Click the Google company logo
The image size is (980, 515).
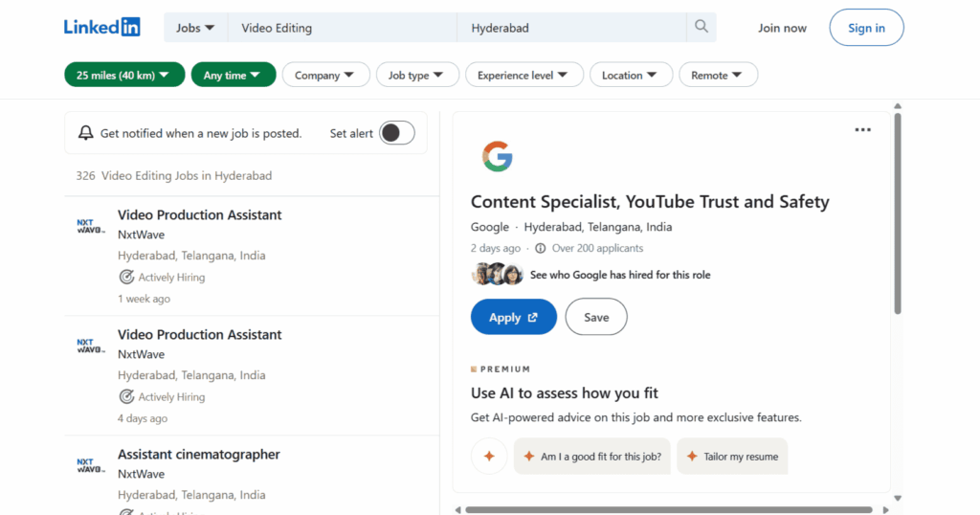(498, 156)
